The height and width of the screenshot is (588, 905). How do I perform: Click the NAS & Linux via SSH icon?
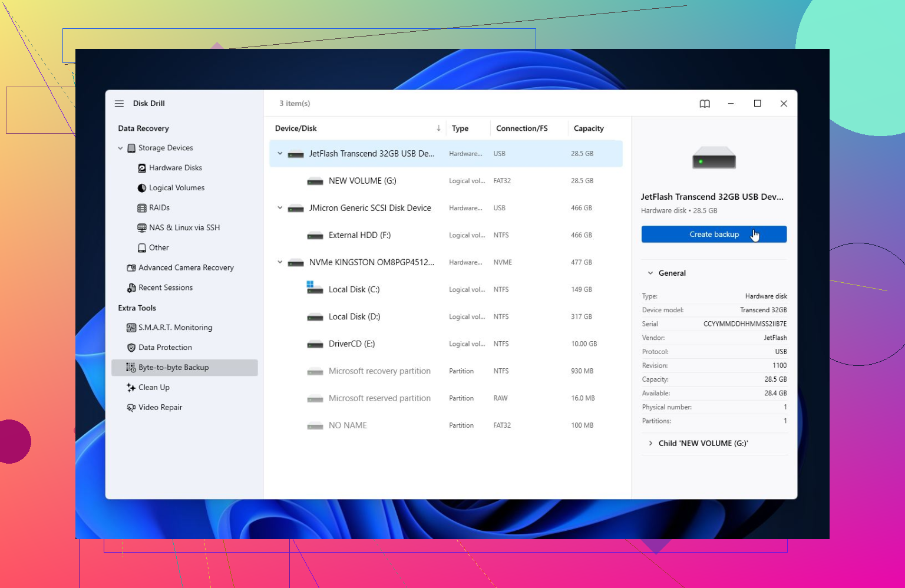[x=142, y=228]
